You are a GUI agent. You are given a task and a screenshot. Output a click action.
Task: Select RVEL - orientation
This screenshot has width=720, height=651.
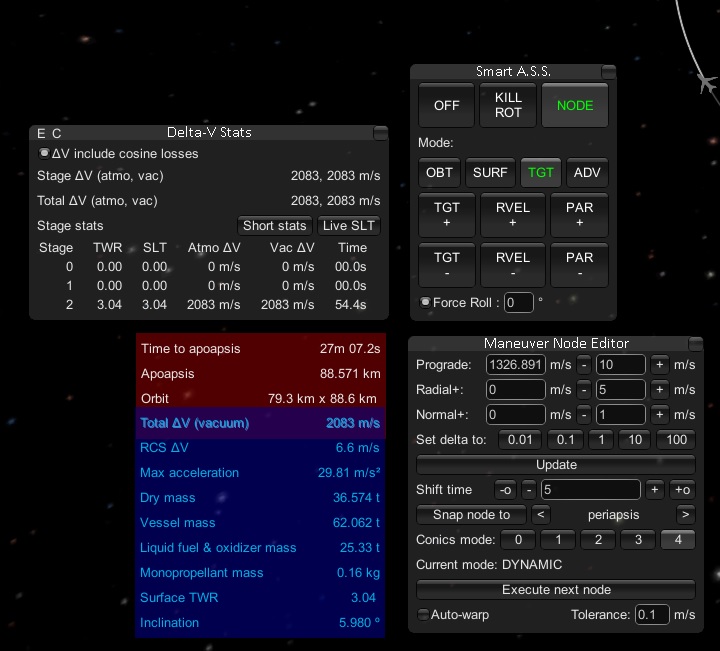[x=513, y=265]
